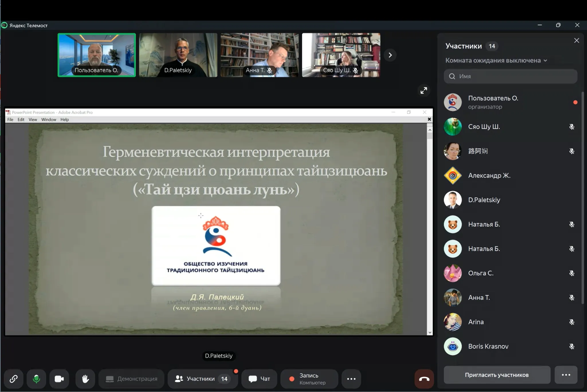Close the Участники side panel
The image size is (587, 392).
pyautogui.click(x=576, y=41)
